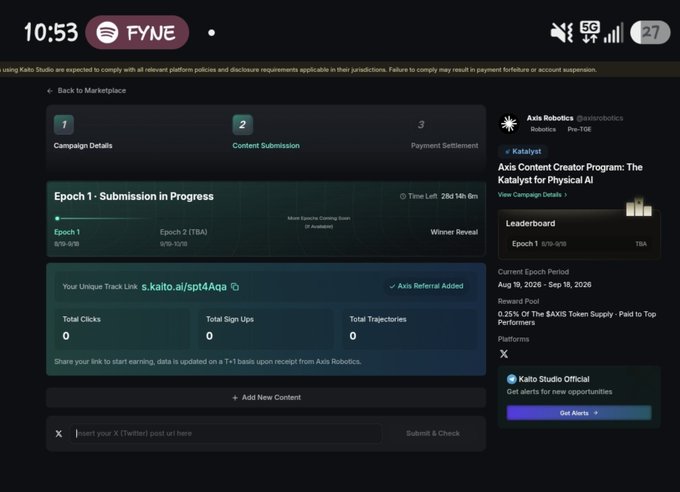Click the s.kaito.ai/spt4Aqa track link
Viewport: 680px width, 492px height.
[x=184, y=287]
